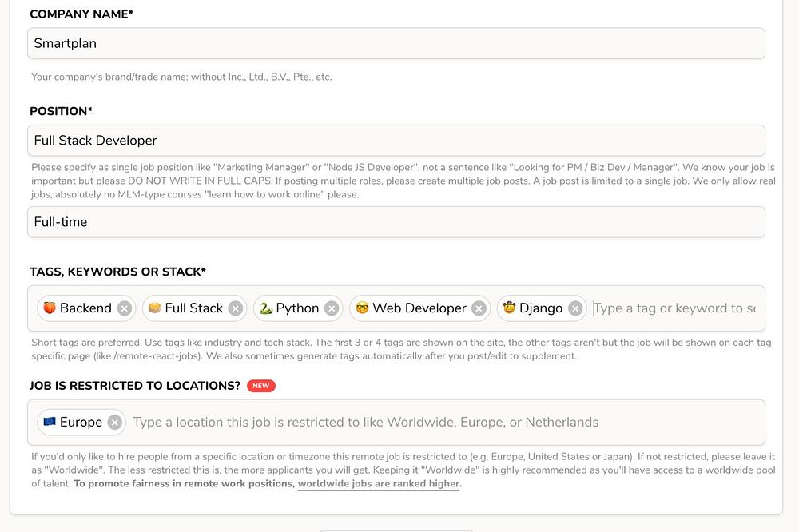This screenshot has width=799, height=532.
Task: Click the JOB IS RESTRICTED TO LOCATIONS? label
Action: pyautogui.click(x=135, y=386)
